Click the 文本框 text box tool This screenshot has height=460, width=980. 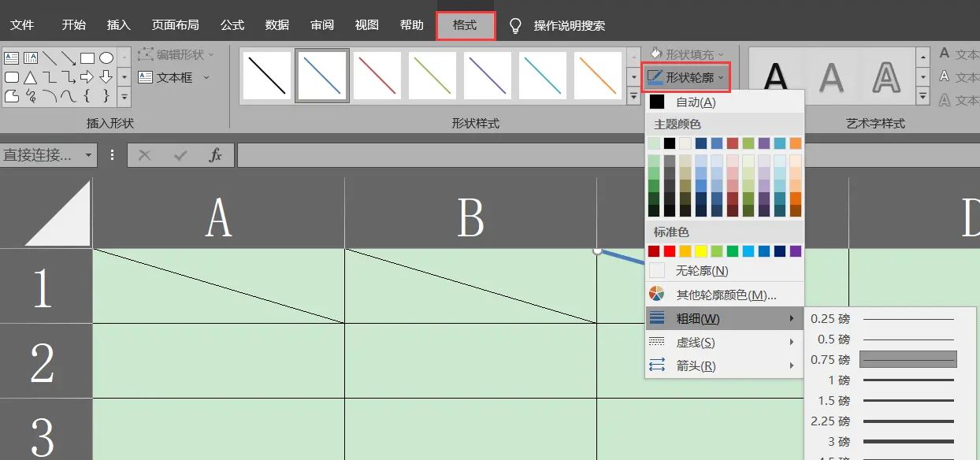[174, 77]
